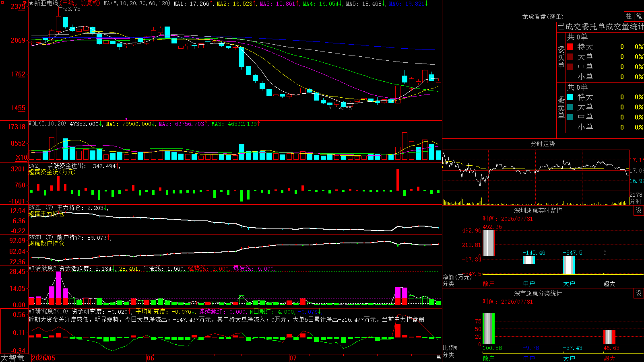Select 大户 in the 深圳超赢实时监控 chart
The height and width of the screenshot is (362, 644).
coord(569,284)
